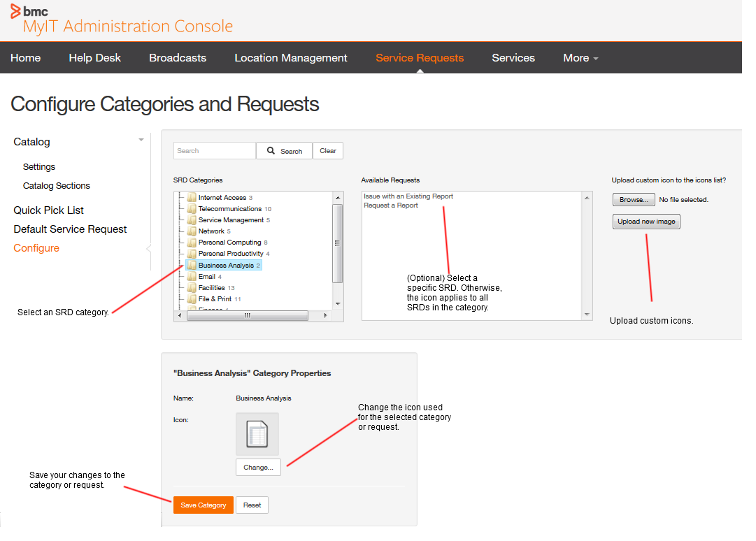
Task: Click the spreadsheet category icon preview
Action: (257, 434)
